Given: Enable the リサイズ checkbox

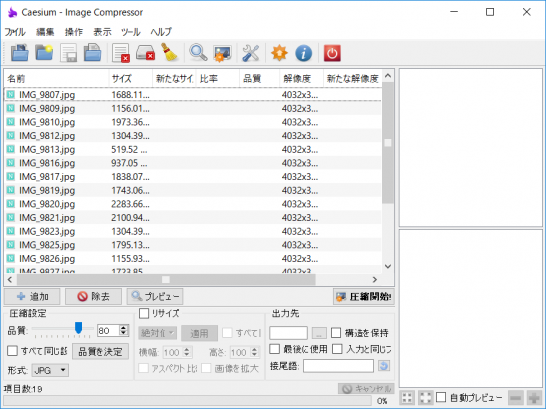Looking at the screenshot, I should [144, 313].
